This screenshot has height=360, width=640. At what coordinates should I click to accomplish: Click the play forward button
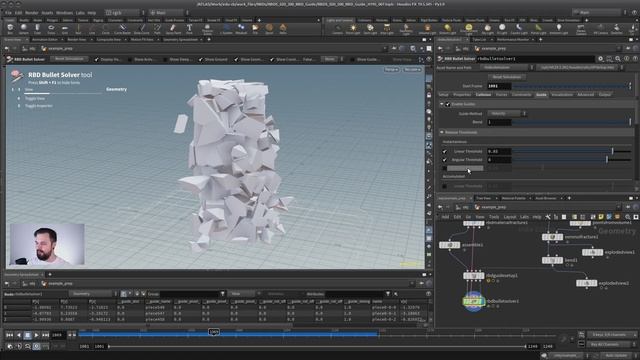36,335
